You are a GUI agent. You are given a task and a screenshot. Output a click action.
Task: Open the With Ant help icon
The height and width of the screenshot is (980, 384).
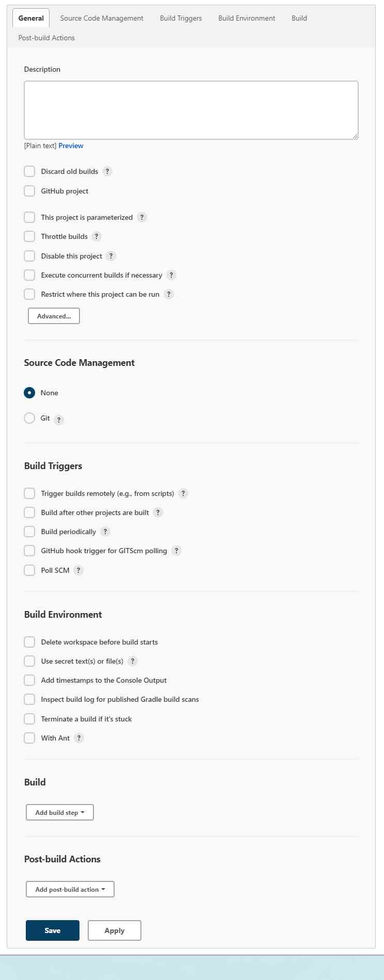click(x=78, y=738)
